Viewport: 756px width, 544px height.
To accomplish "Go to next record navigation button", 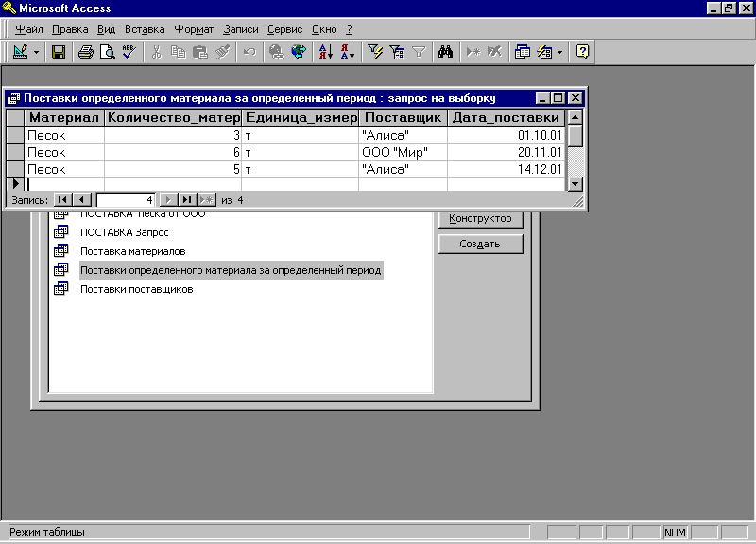I will tap(168, 199).
